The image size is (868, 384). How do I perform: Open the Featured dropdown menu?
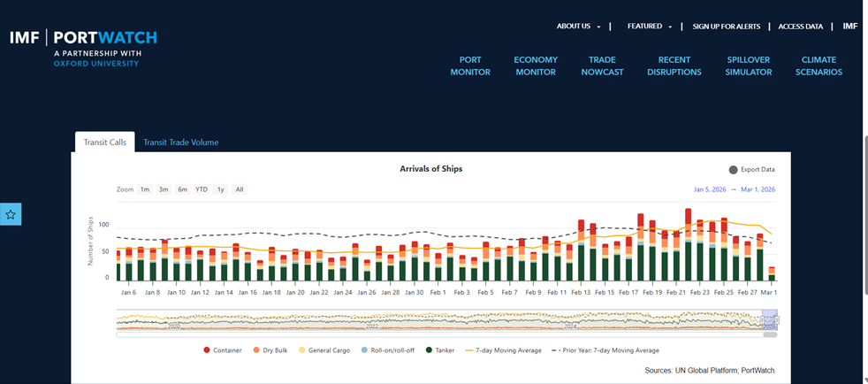click(x=650, y=27)
